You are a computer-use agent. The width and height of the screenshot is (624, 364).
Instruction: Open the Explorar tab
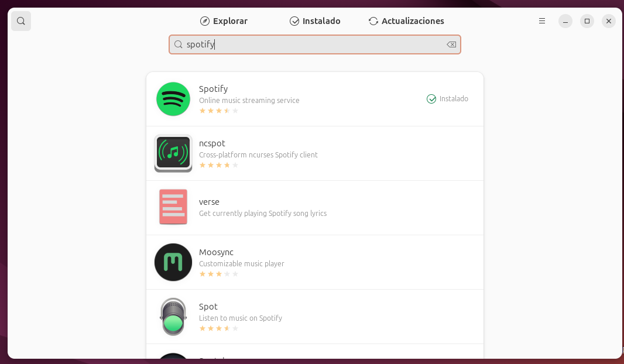click(x=224, y=21)
